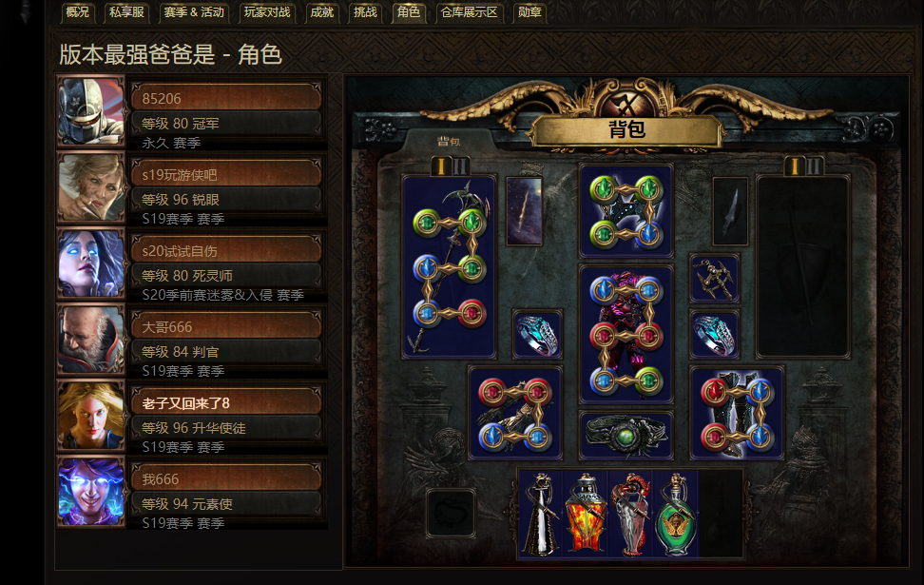924x585 pixels.
Task: Click the body armour with six sockets
Action: [626, 335]
